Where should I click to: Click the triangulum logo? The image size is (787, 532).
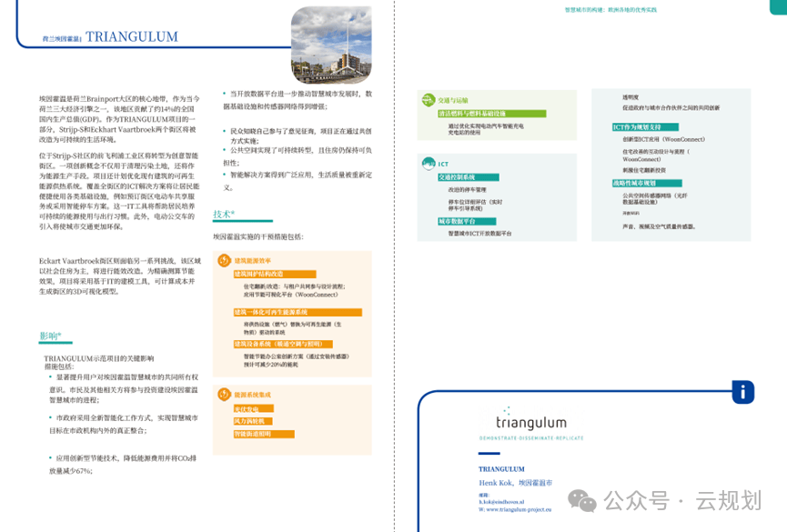point(523,424)
